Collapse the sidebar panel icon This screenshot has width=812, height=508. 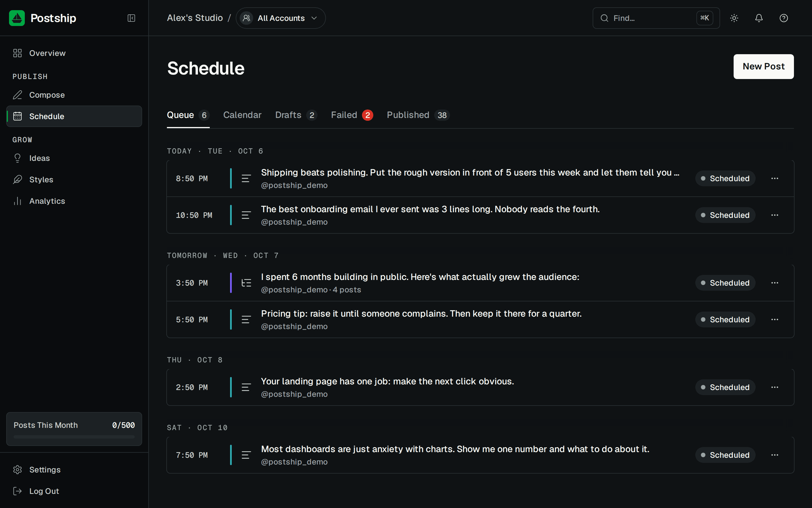click(131, 18)
